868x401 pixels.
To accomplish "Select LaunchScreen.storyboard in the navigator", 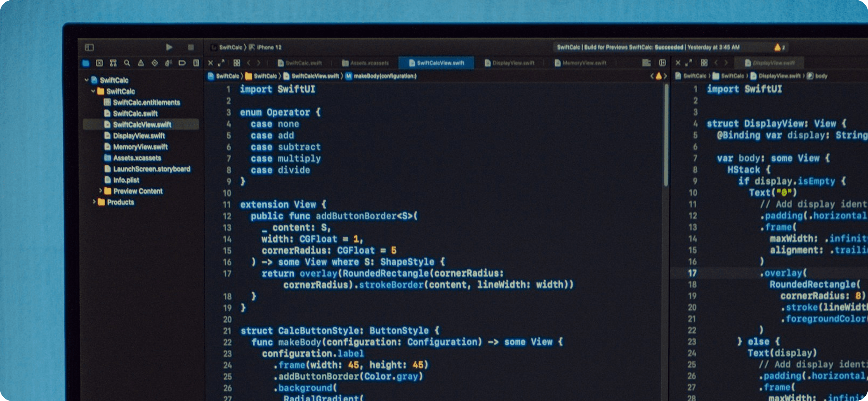I will point(151,169).
